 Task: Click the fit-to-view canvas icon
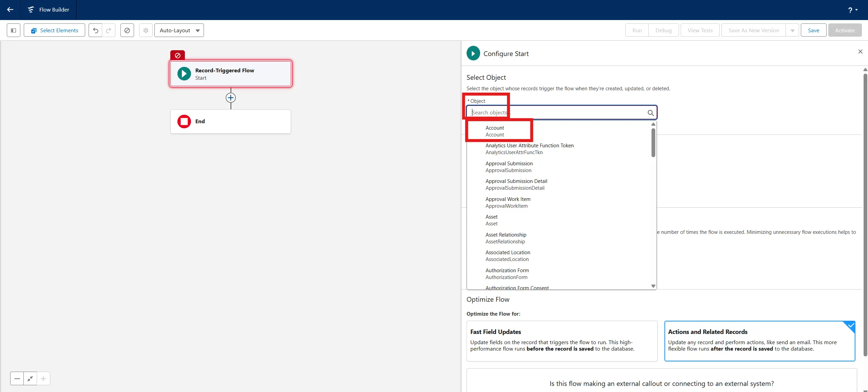pos(30,378)
